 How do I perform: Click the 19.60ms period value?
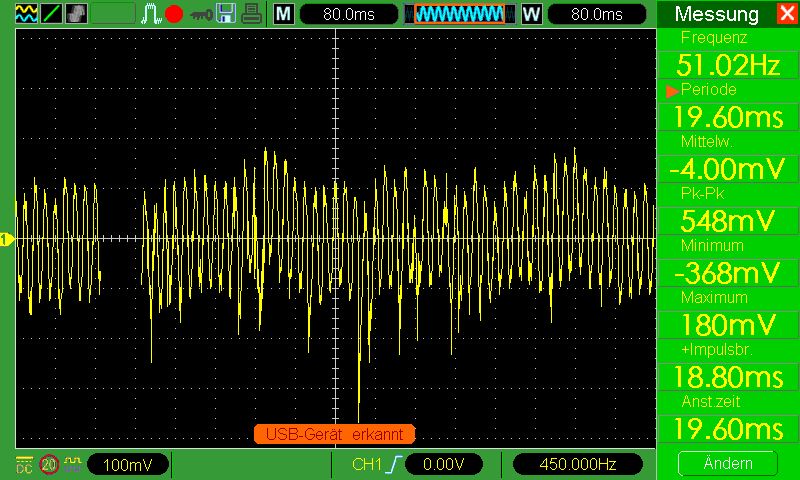tap(728, 117)
